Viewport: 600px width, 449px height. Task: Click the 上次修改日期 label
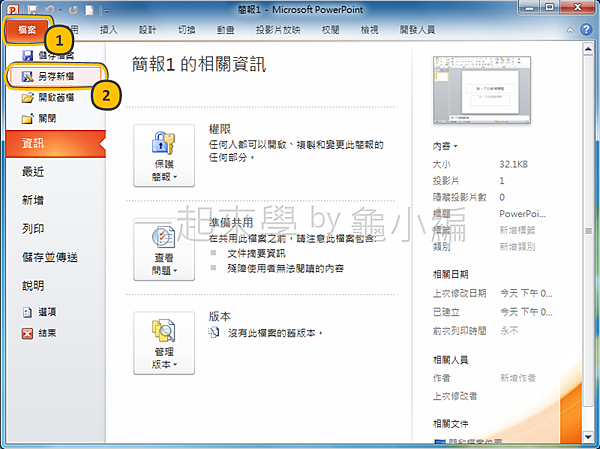tap(460, 294)
